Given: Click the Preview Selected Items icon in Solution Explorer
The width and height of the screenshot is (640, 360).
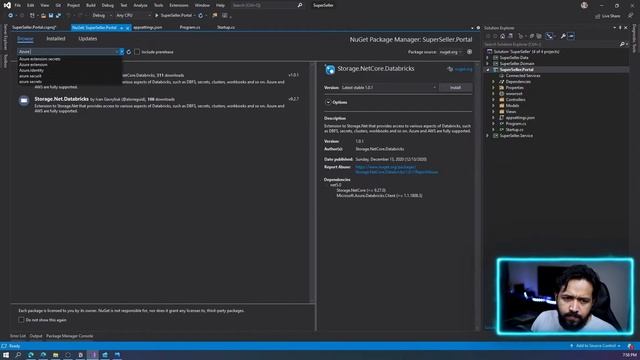Looking at the screenshot, I should (571, 36).
